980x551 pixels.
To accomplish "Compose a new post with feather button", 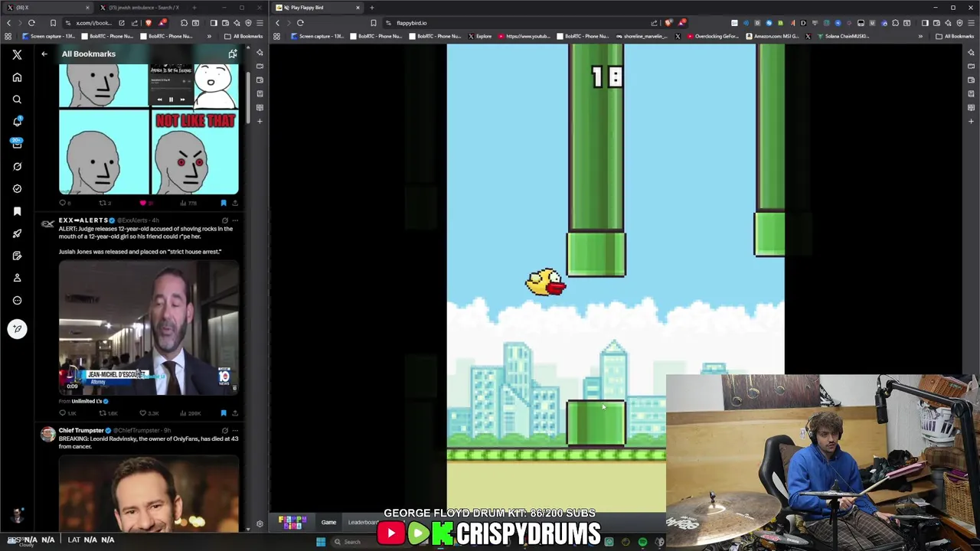I will [x=17, y=329].
